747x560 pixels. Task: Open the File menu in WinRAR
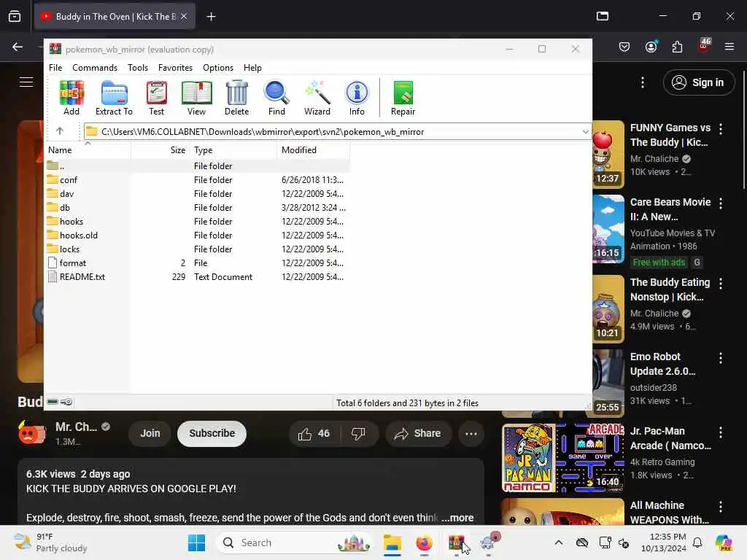click(55, 68)
